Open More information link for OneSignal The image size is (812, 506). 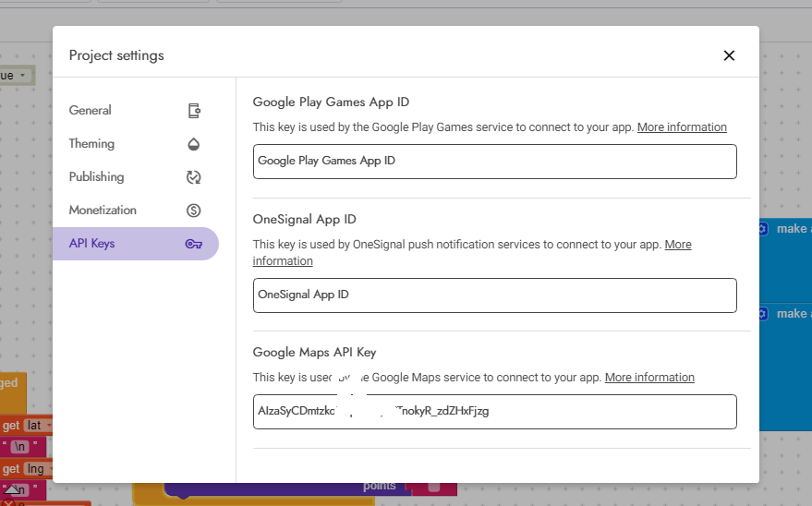click(678, 245)
